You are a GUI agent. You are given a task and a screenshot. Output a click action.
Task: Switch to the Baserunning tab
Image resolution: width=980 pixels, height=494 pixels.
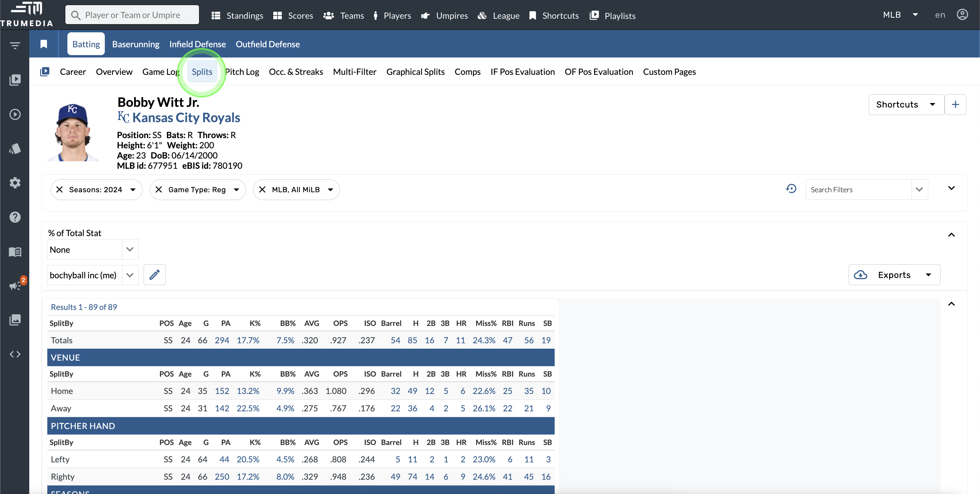135,44
